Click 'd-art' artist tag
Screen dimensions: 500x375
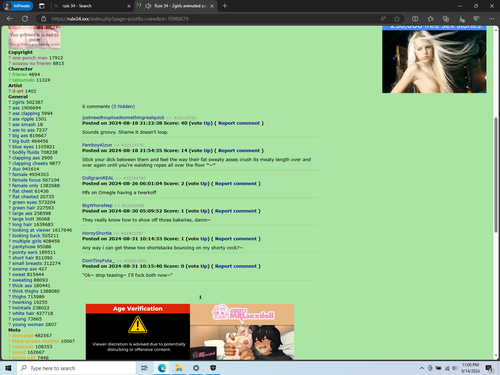click(18, 91)
